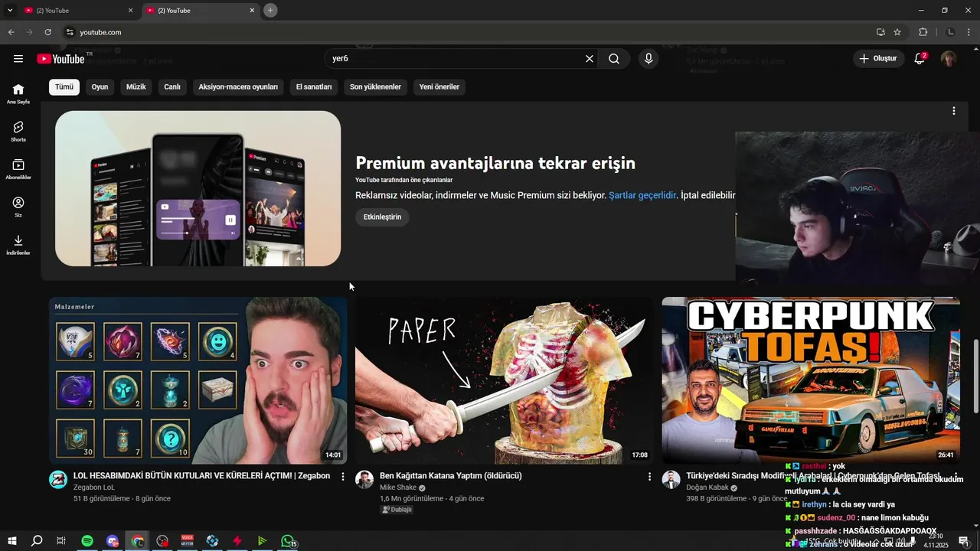980x551 pixels.
Task: Click the Oluştur button
Action: coord(877,59)
